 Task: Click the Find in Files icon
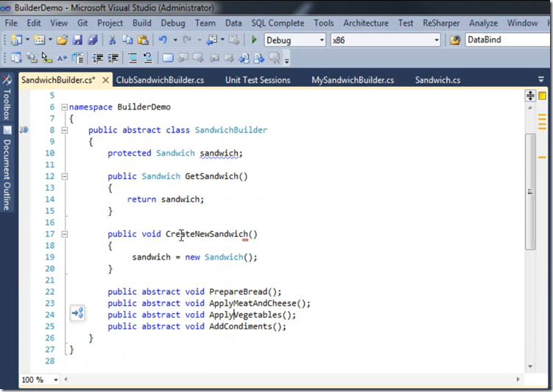(x=455, y=40)
